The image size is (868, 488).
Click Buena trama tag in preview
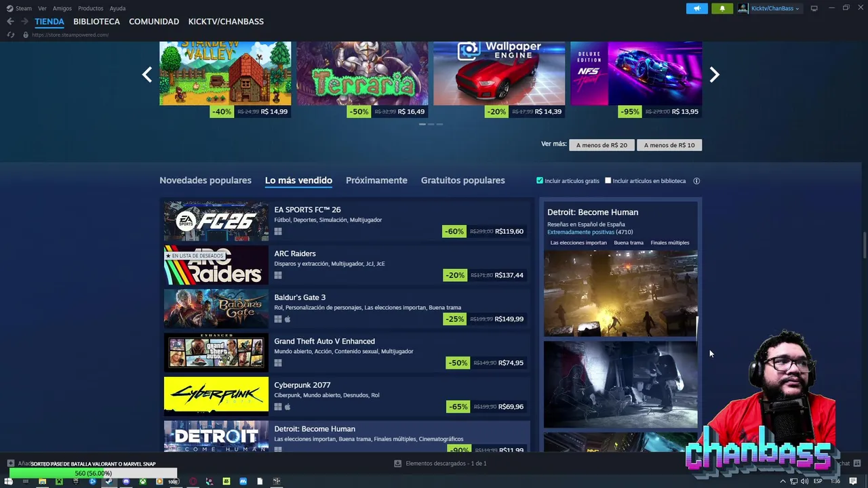(x=629, y=243)
